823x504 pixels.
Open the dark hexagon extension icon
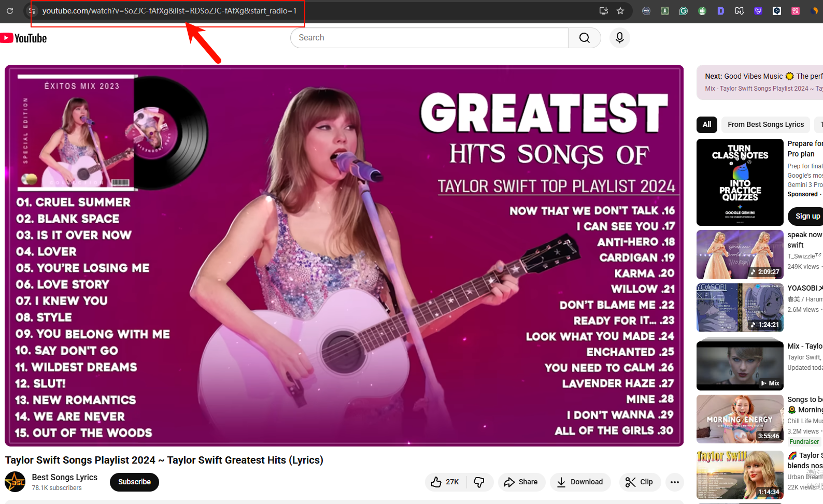tap(777, 10)
